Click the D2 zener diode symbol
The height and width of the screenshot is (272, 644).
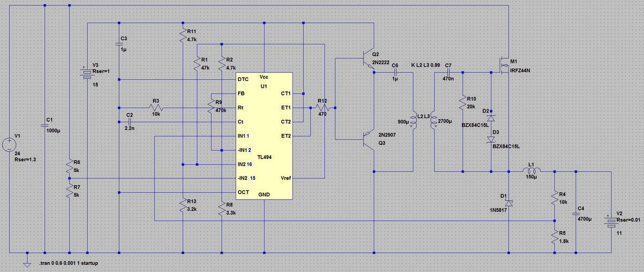point(492,116)
